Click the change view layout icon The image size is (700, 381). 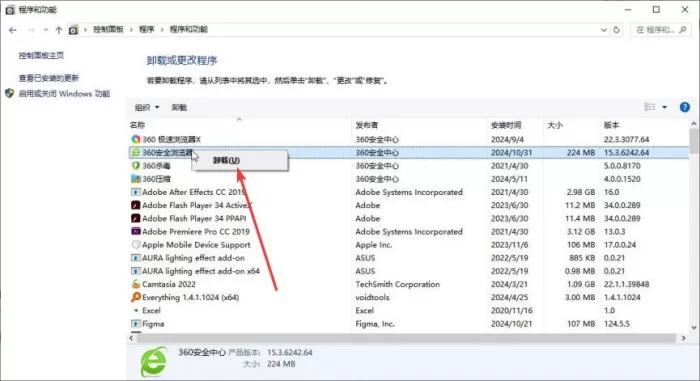tap(650, 107)
